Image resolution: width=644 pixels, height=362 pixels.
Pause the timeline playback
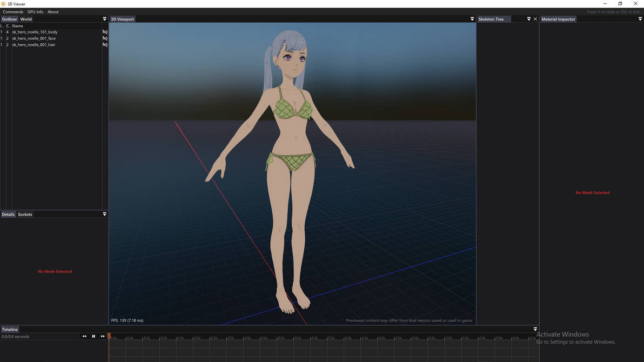[x=93, y=336]
